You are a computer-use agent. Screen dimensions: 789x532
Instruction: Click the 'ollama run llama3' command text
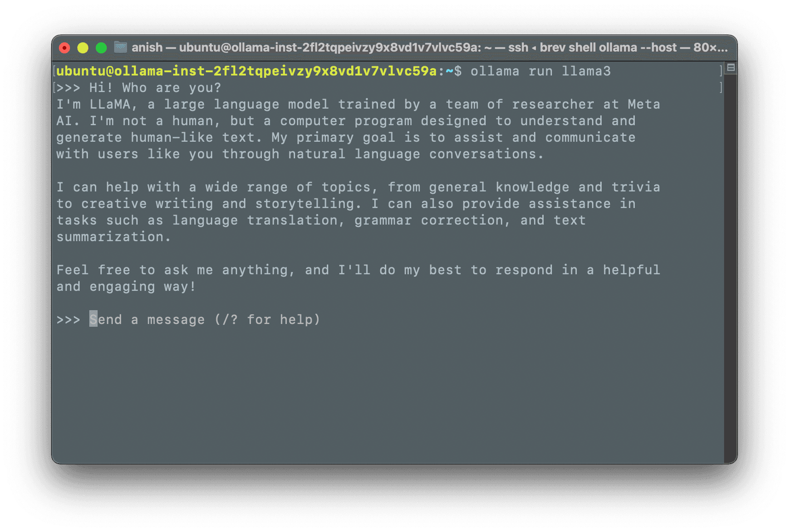[x=540, y=71]
